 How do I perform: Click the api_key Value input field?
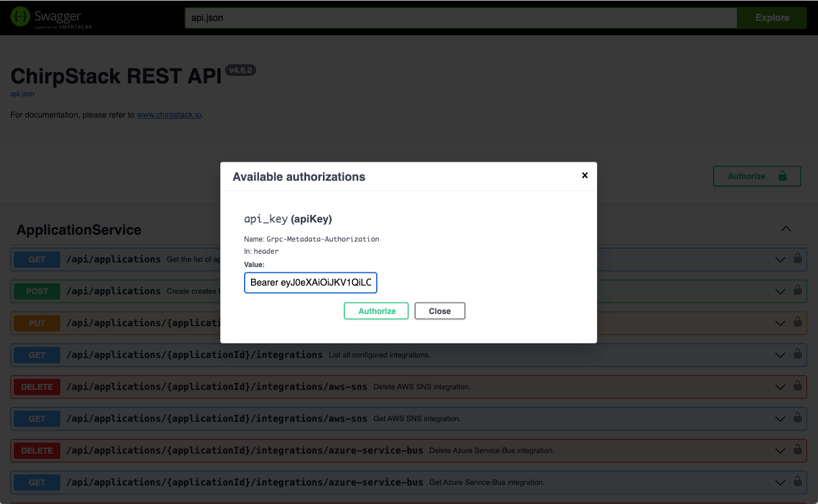pos(311,283)
